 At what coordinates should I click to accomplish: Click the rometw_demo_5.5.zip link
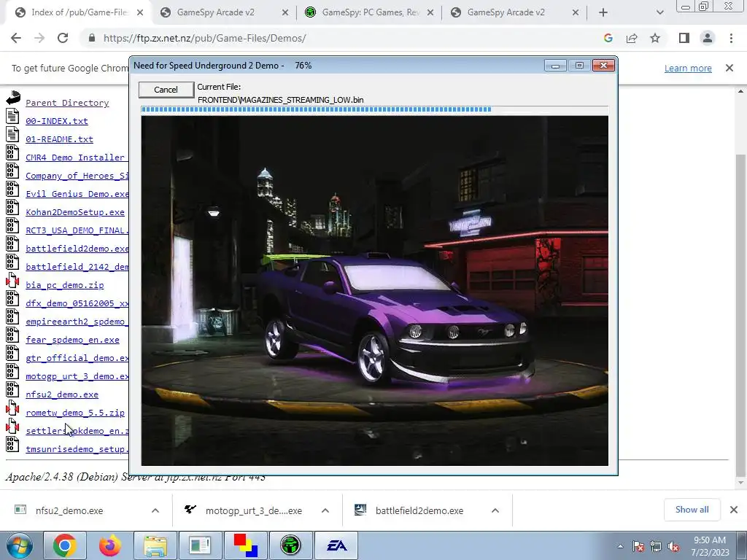(x=75, y=413)
